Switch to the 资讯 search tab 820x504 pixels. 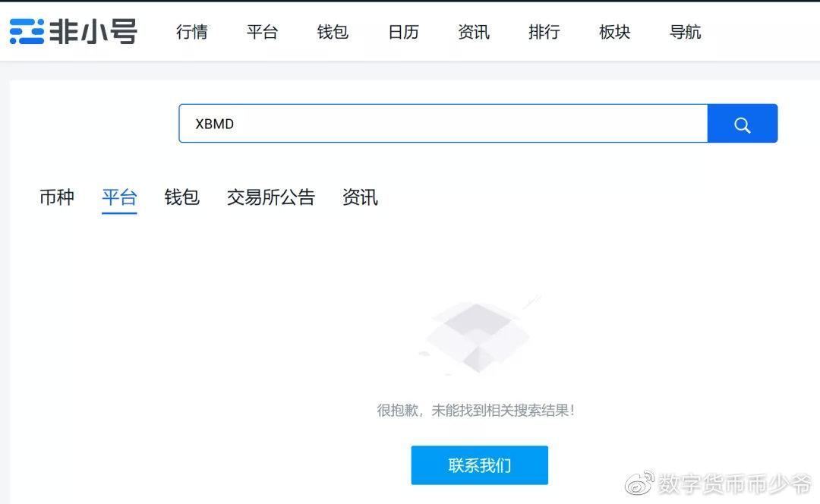(361, 197)
